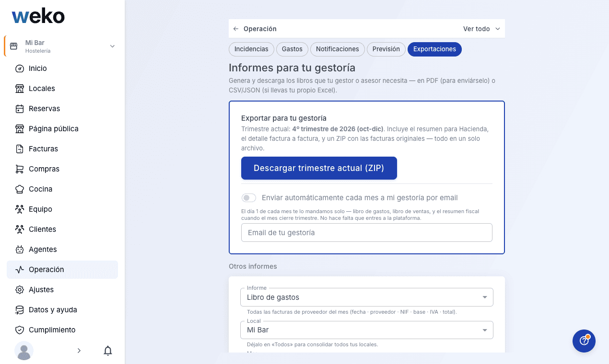Viewport: 609px width, 364px height.
Task: Open Agentes in the sidebar
Action: tap(62, 250)
